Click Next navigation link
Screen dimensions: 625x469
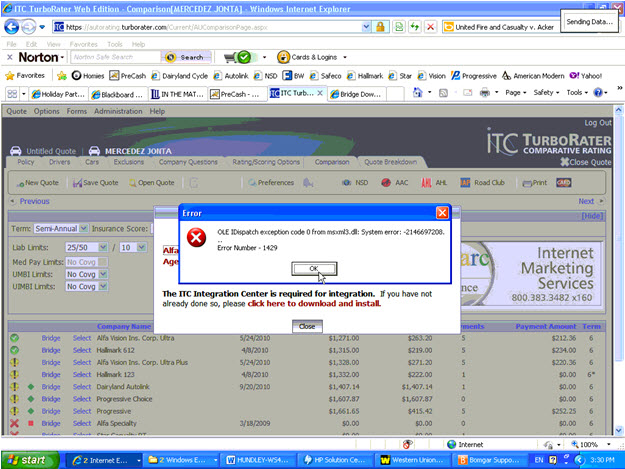[586, 201]
